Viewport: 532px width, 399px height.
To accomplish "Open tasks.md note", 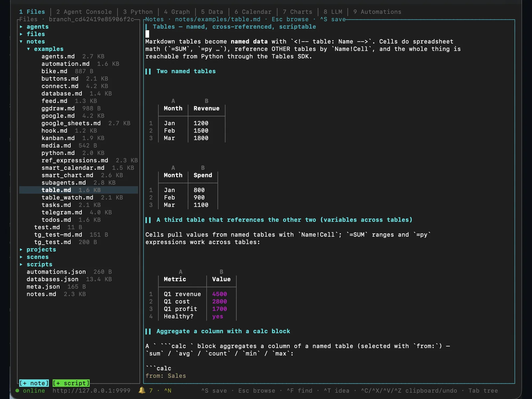I will tap(56, 205).
